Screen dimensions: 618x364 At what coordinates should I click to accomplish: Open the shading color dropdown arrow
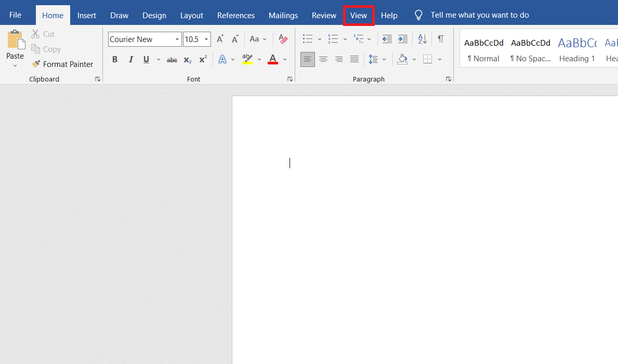[414, 60]
